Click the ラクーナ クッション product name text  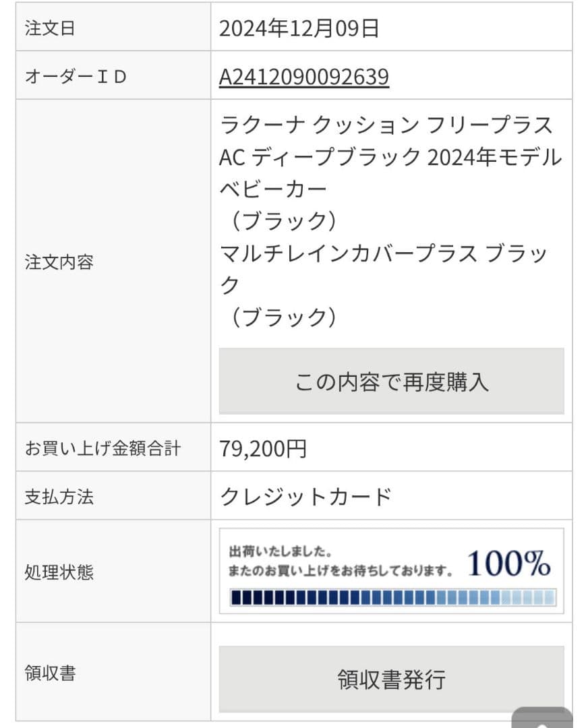[384, 123]
